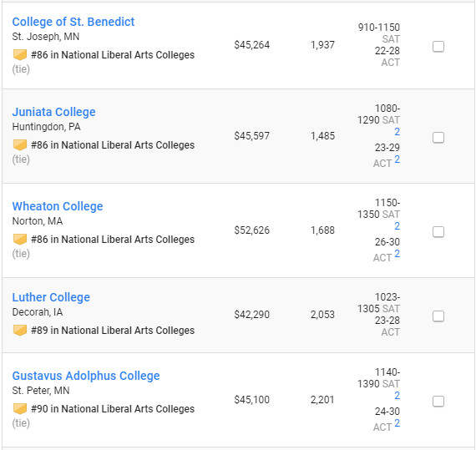The image size is (476, 450).
Task: Click footnote 2 beside Juniata's ACT label
Action: tap(397, 159)
